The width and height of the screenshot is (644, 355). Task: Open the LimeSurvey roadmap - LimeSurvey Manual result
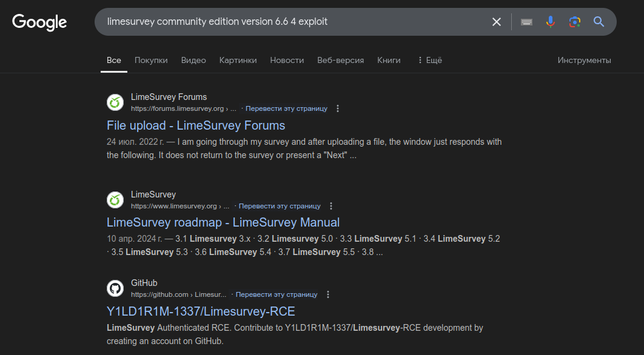point(223,222)
